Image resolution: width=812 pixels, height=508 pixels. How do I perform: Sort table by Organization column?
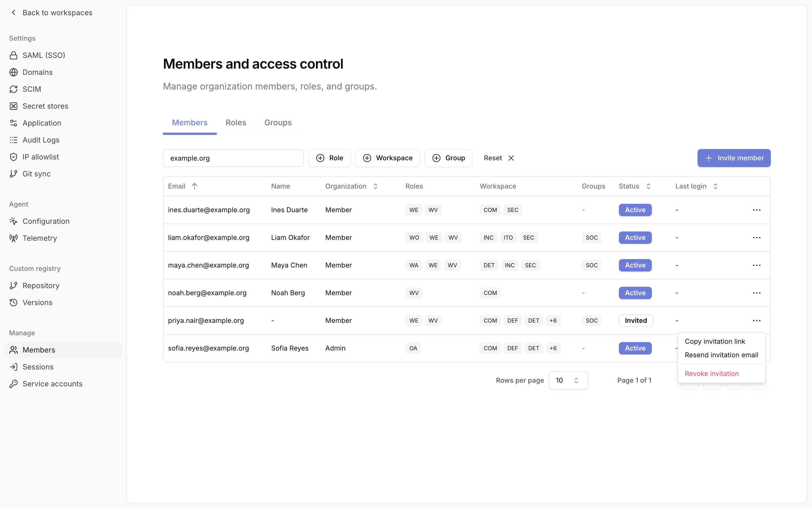(x=351, y=186)
